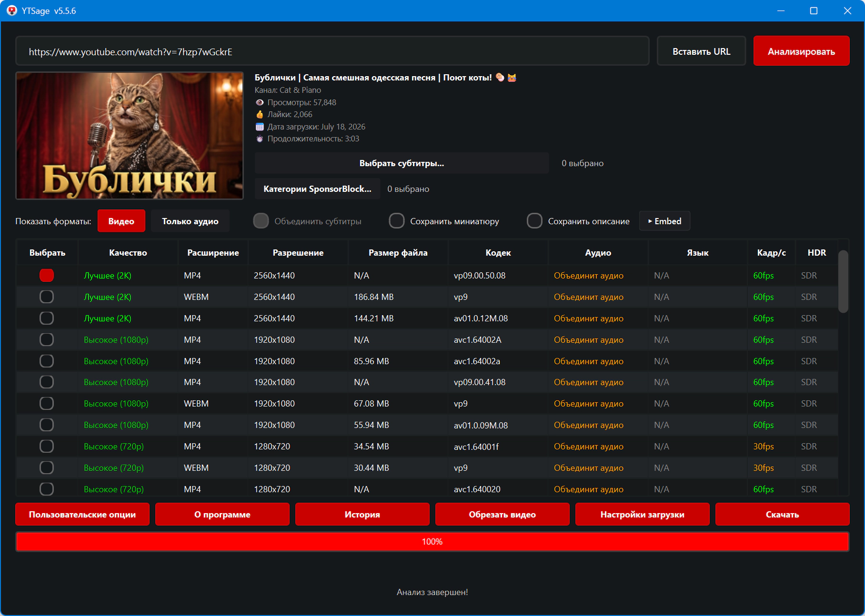
Task: Click the YouTube URL input field
Action: point(332,51)
